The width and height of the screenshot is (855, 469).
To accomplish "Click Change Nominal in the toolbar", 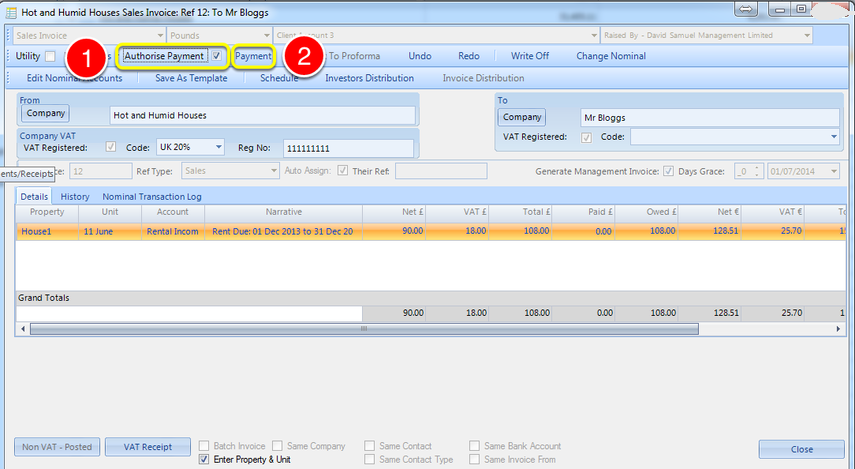I will [x=611, y=56].
